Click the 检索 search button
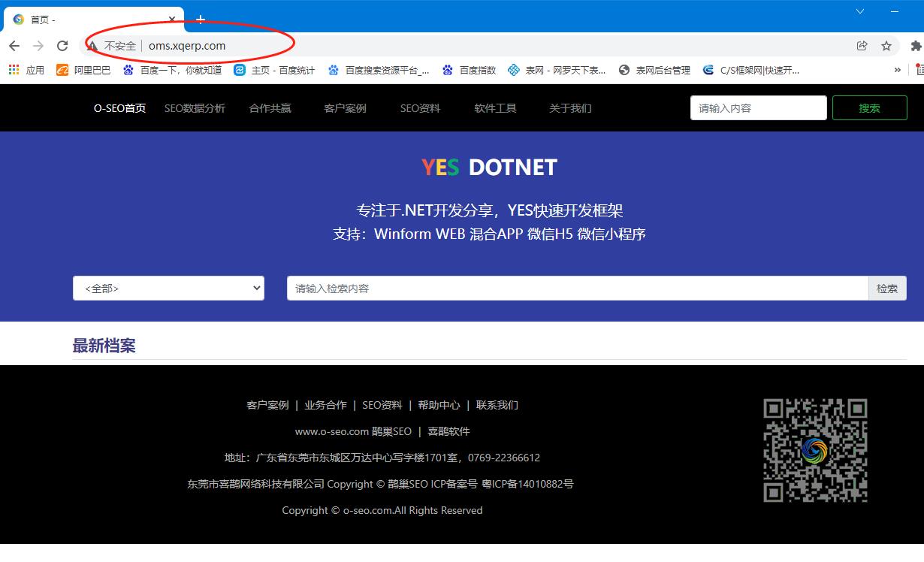 pos(887,289)
